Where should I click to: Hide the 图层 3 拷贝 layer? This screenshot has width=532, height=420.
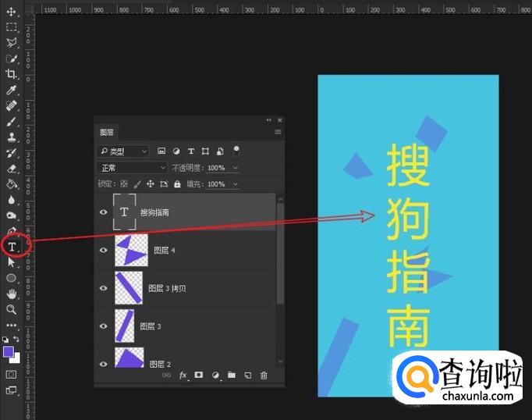pos(104,288)
